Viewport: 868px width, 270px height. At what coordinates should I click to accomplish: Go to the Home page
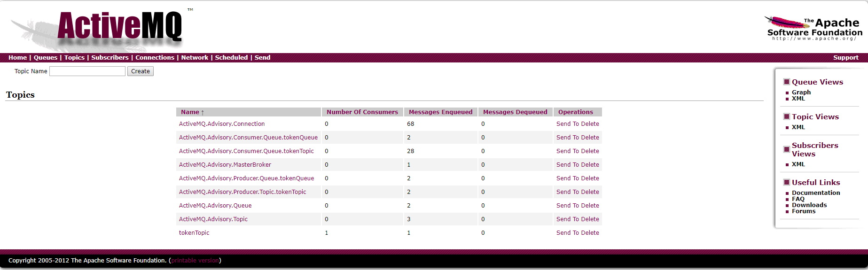[17, 58]
